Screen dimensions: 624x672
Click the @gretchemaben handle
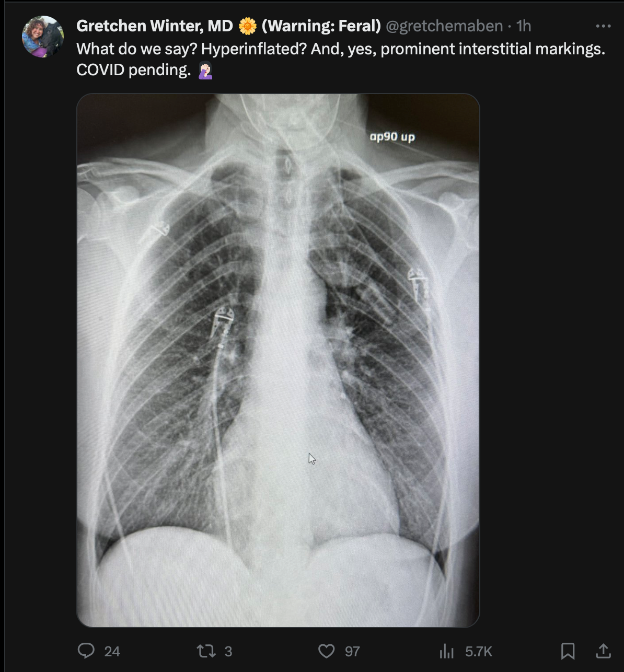click(x=444, y=26)
